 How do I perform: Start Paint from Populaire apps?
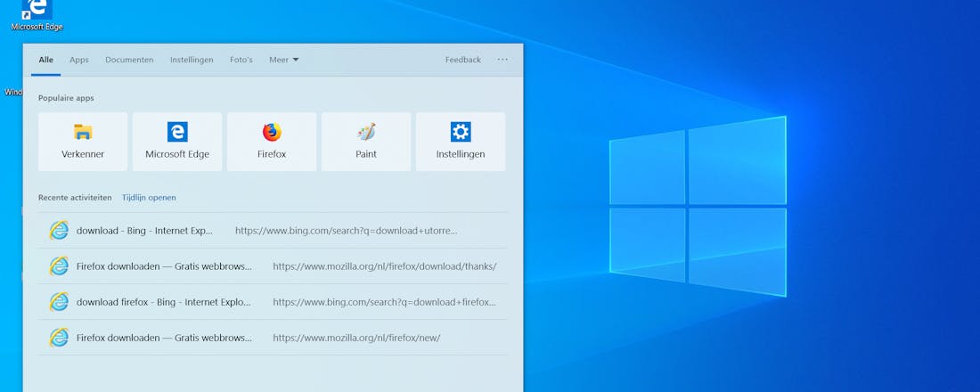(x=366, y=142)
